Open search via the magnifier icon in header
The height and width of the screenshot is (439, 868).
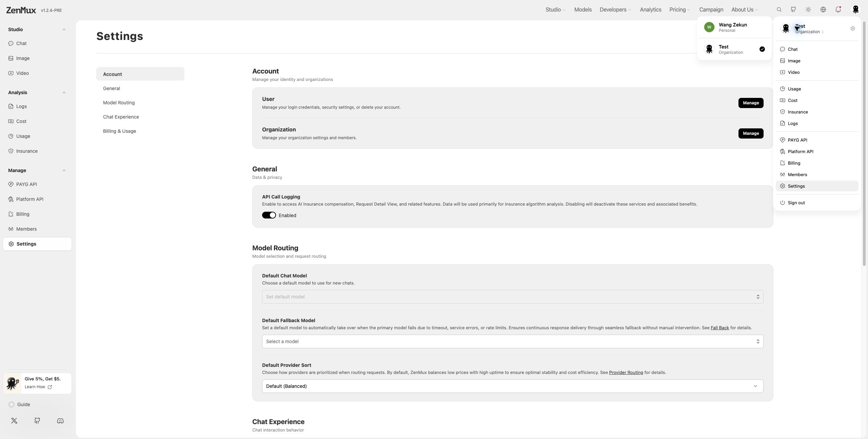coord(779,9)
